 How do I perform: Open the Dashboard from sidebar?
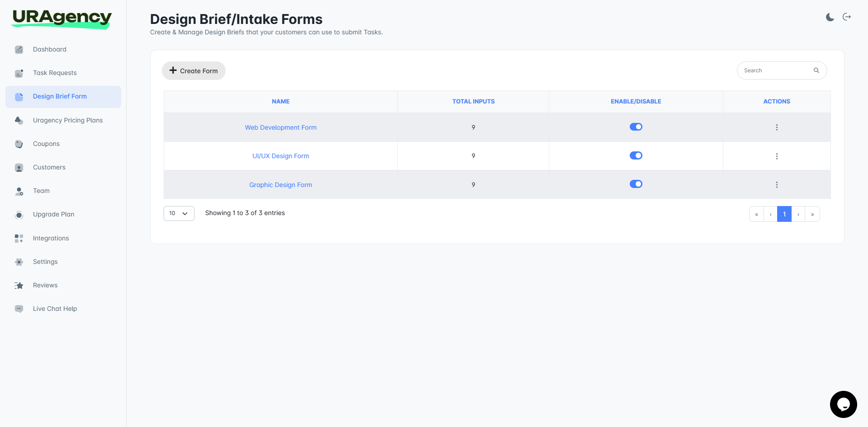click(x=19, y=49)
